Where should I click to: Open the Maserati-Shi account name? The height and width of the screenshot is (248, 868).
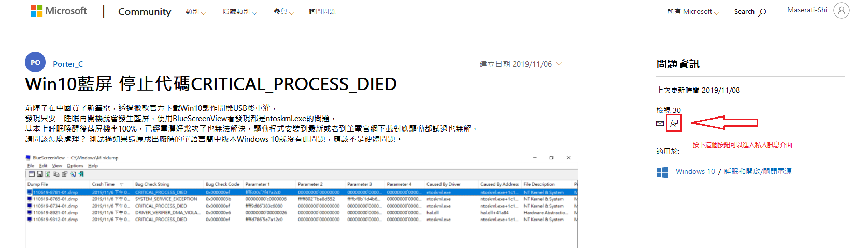(807, 10)
